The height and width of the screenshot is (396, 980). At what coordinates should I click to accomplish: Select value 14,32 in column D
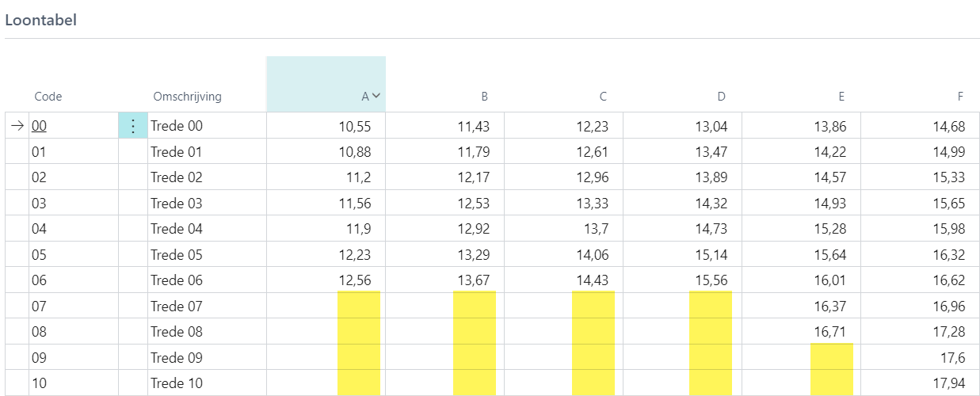tap(711, 204)
